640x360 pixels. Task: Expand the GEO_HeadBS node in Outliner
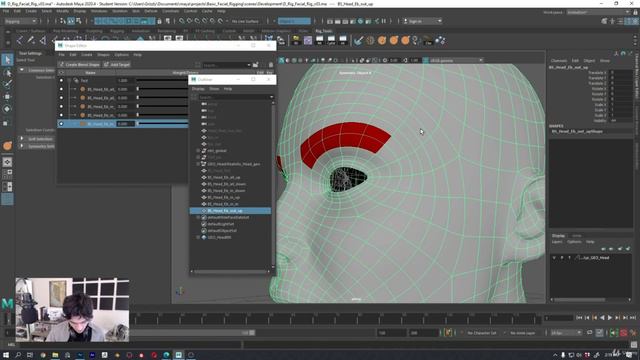pyautogui.click(x=198, y=237)
